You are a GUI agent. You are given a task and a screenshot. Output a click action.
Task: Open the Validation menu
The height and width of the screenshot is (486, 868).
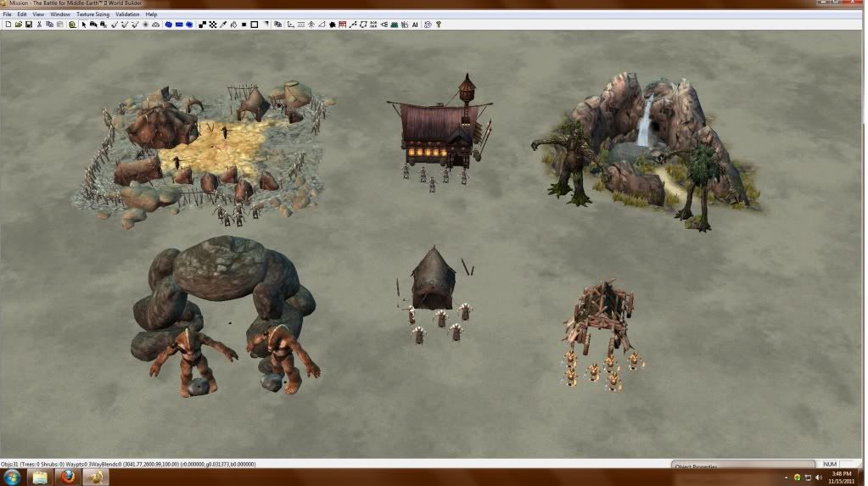[x=127, y=14]
